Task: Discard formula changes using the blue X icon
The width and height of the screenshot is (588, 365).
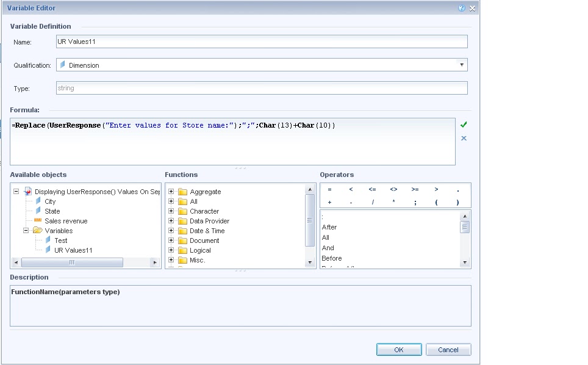Action: click(x=464, y=138)
